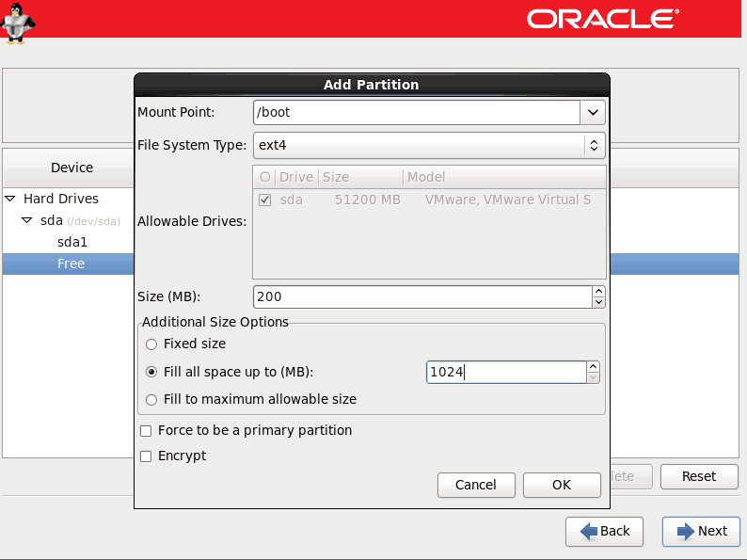Enable Force to be a primary partition

146,431
